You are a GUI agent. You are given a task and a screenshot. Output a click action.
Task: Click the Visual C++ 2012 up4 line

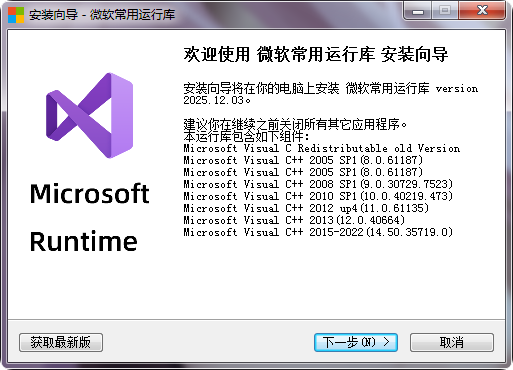tap(306, 208)
